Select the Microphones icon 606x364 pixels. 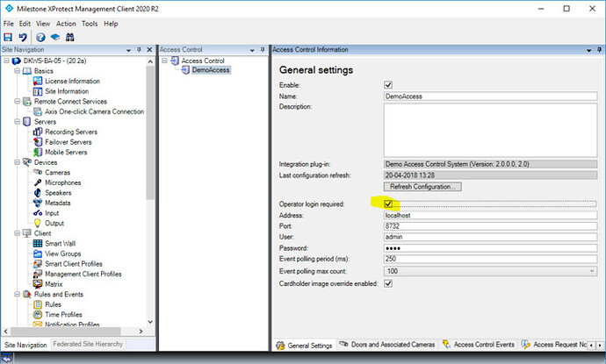coord(38,182)
